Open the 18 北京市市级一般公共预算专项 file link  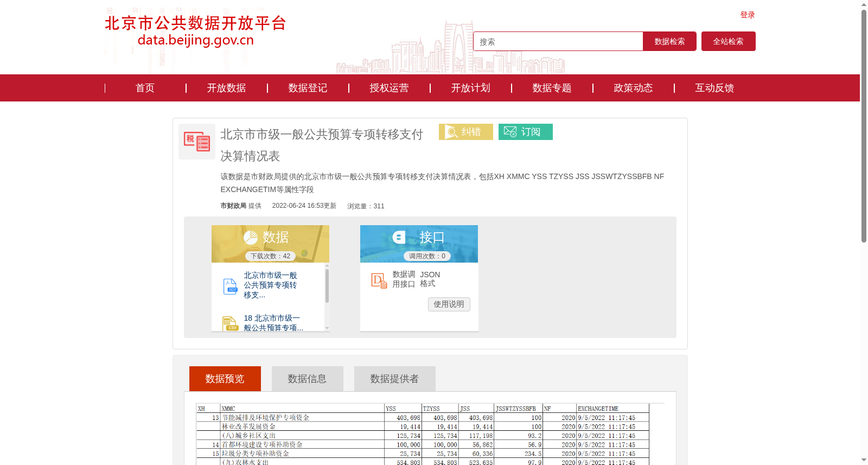[x=273, y=323]
